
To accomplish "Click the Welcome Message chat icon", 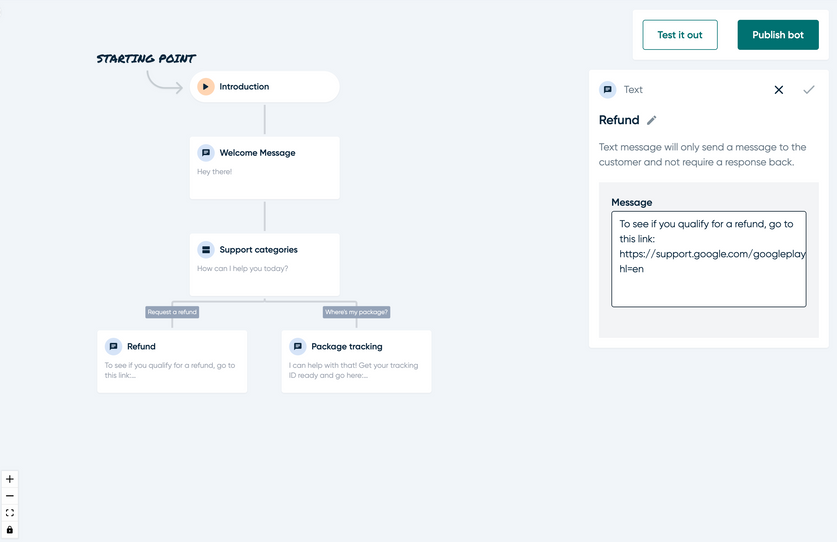I will click(206, 153).
